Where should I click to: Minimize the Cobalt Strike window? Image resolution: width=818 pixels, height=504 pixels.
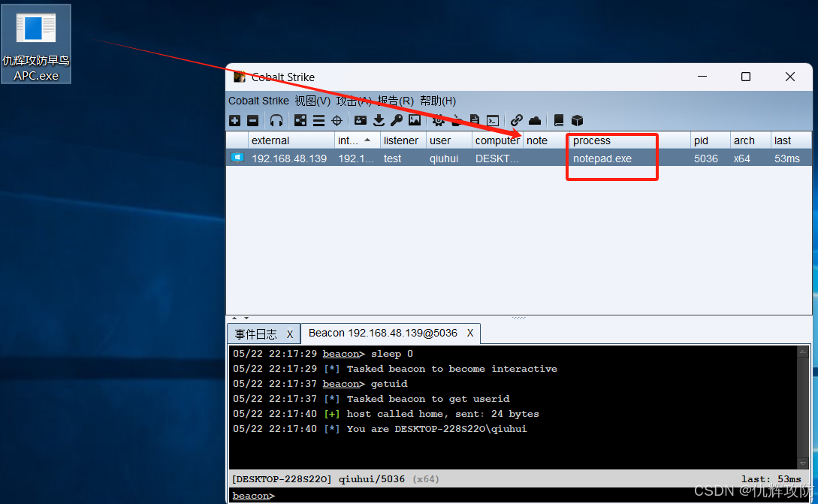(702, 77)
